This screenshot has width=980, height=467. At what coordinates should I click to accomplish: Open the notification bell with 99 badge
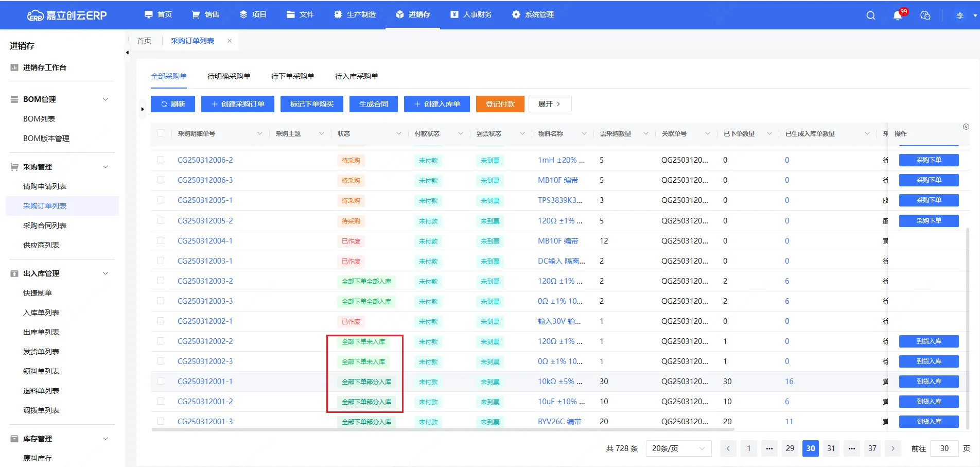898,15
